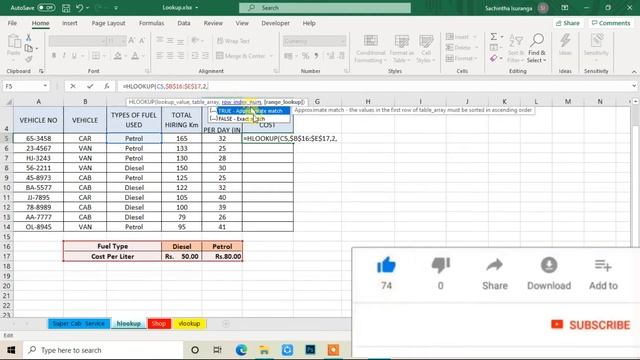This screenshot has height=360, width=640.
Task: Click the Cancel X formula button
Action: (x=73, y=86)
